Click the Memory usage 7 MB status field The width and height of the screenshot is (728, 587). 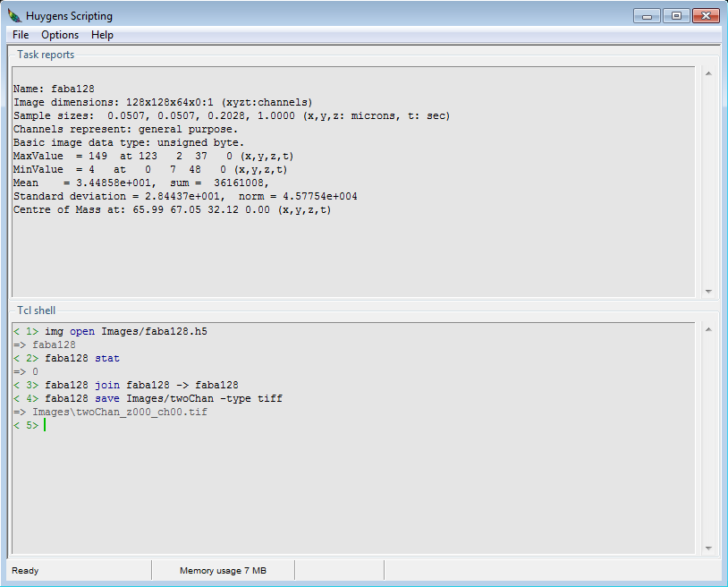tap(222, 570)
